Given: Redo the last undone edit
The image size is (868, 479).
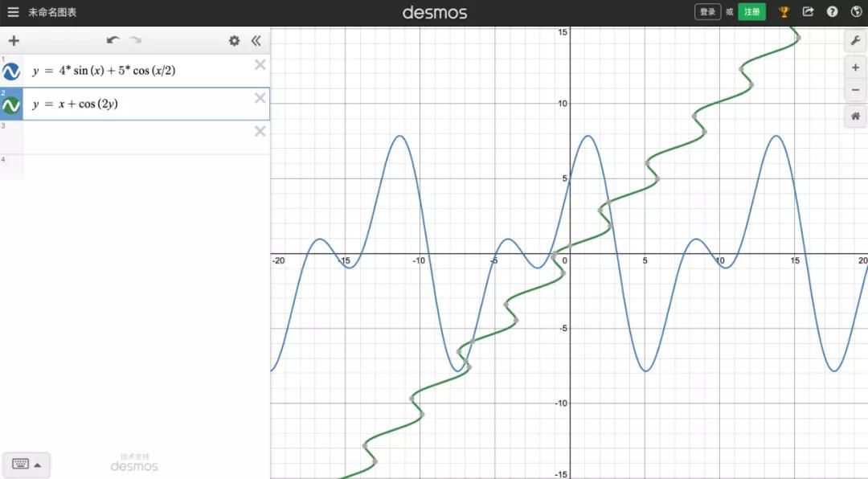Looking at the screenshot, I should point(136,40).
